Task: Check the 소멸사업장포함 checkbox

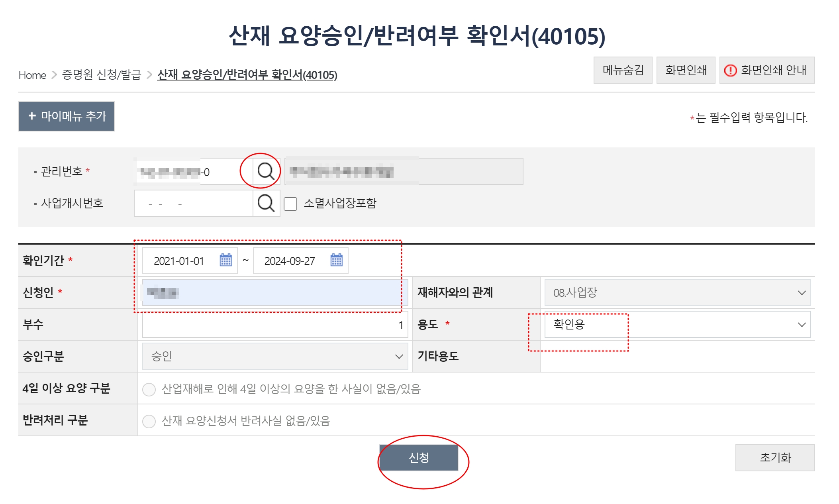Action: (290, 204)
